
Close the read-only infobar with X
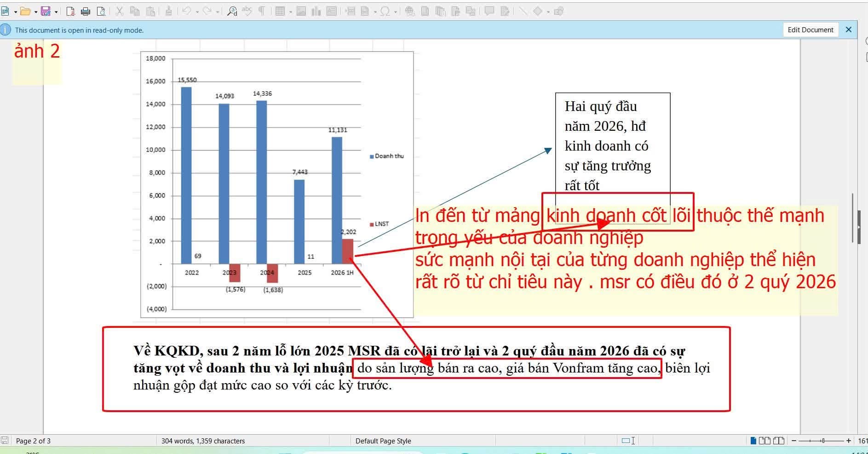pyautogui.click(x=849, y=29)
